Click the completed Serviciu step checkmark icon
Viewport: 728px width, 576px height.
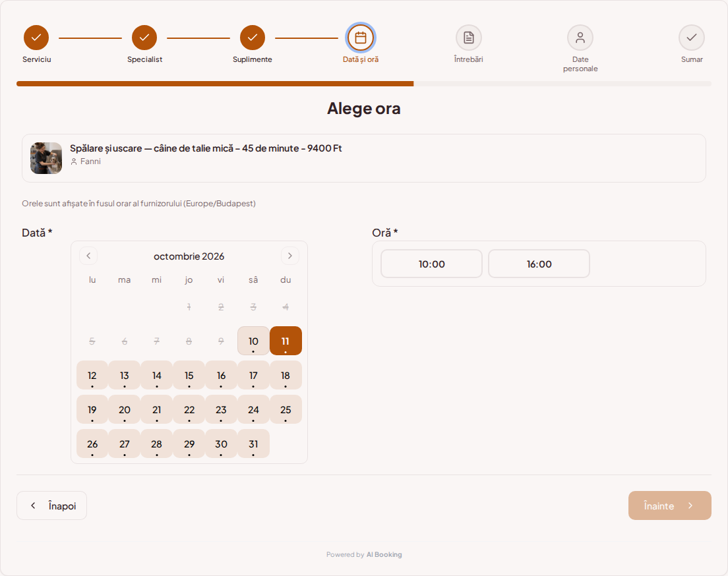[x=36, y=38]
